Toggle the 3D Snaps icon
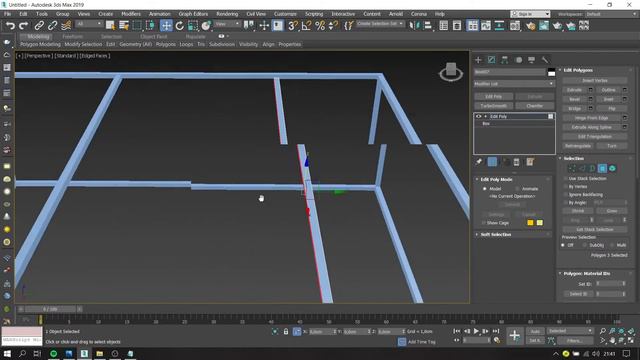This screenshot has width=640, height=360. (293, 26)
